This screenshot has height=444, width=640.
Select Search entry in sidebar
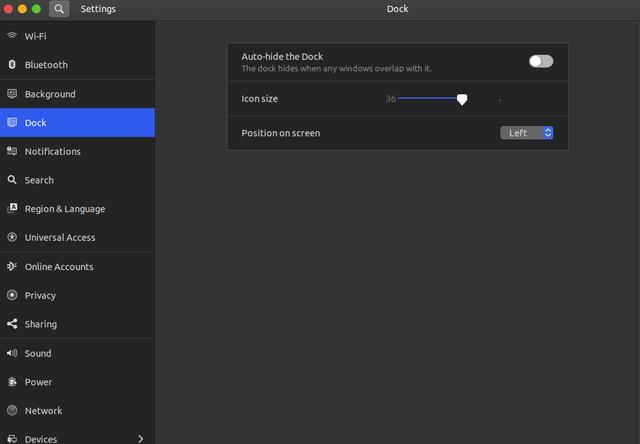[78, 180]
